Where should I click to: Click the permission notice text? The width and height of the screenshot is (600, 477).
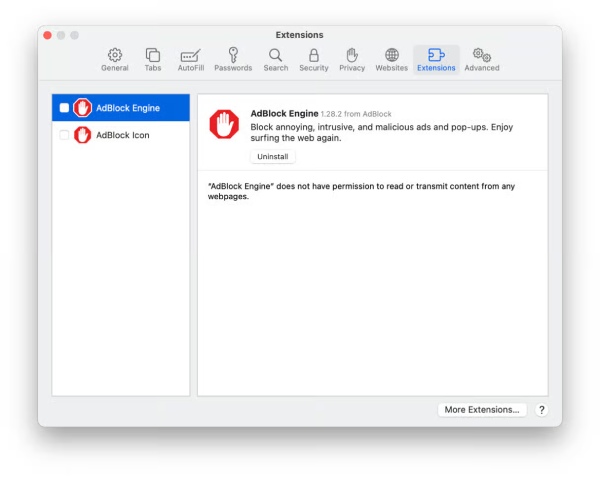coord(361,191)
